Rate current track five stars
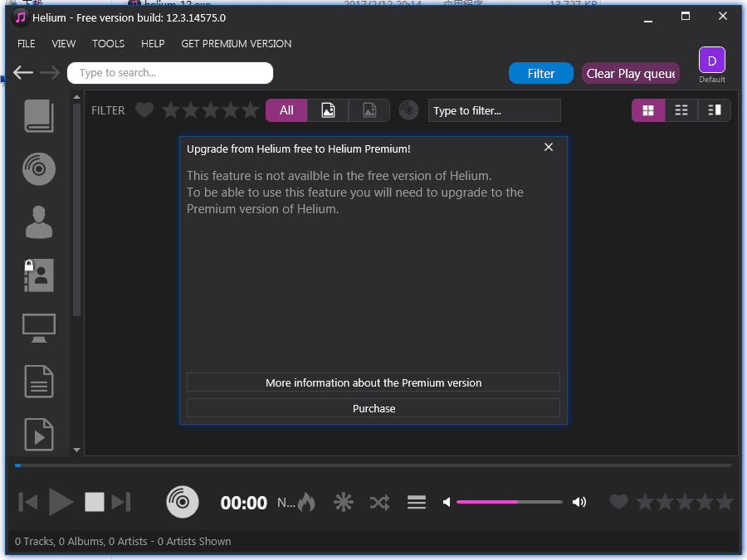Image resolution: width=747 pixels, height=560 pixels. tap(725, 501)
